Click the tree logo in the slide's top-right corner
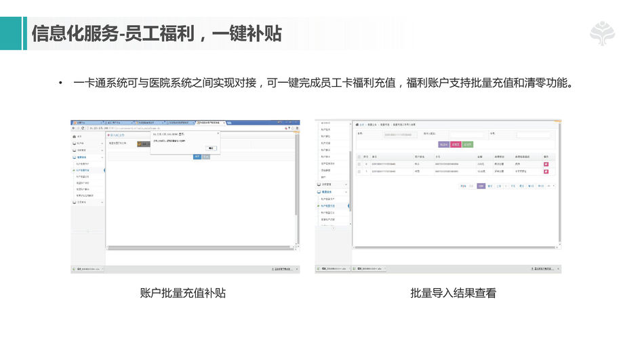Screen dimensions: 644x362 pos(601,34)
